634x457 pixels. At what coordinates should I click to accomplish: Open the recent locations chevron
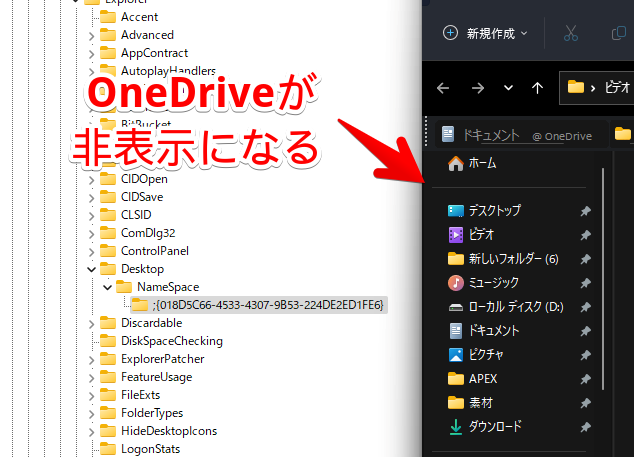(x=508, y=88)
